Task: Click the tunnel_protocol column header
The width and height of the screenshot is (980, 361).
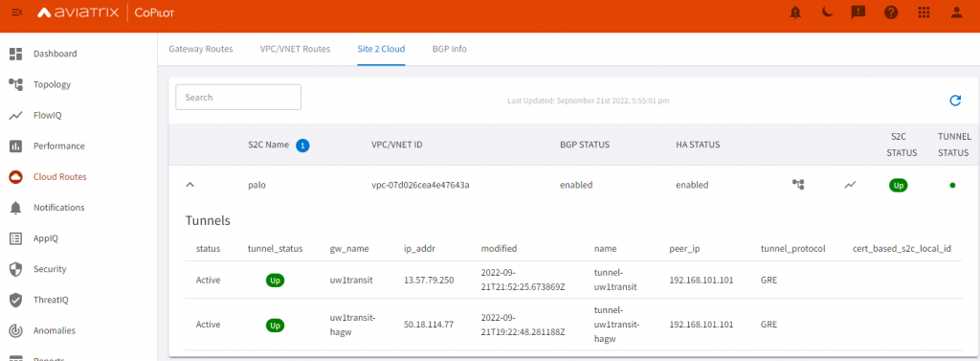Action: point(793,249)
